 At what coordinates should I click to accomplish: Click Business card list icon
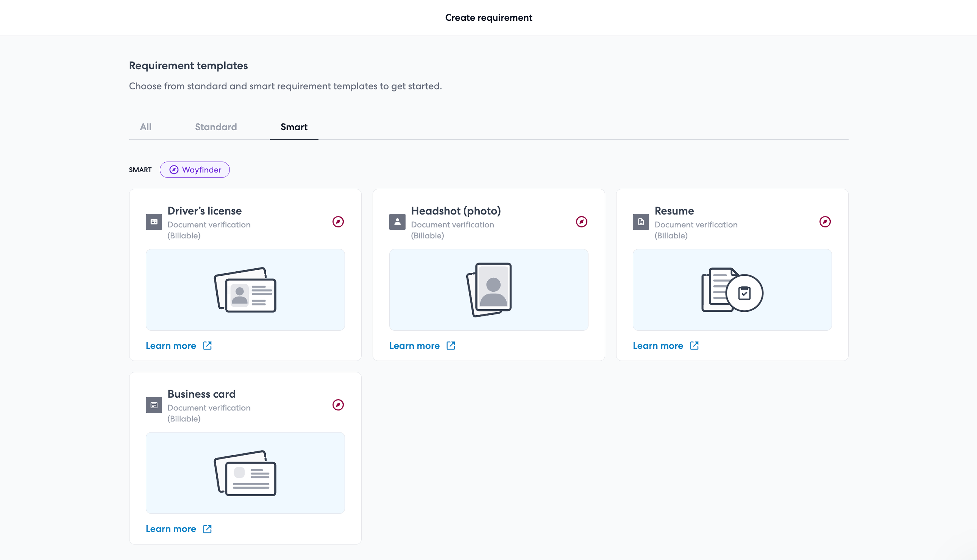click(154, 405)
